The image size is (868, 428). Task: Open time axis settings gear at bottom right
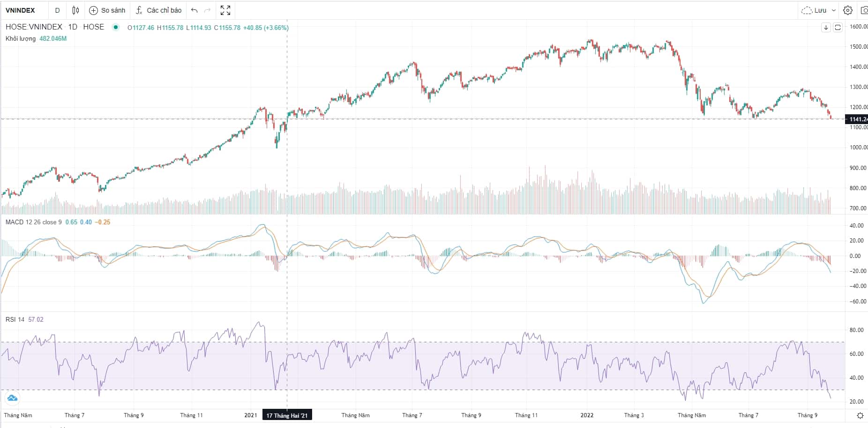tap(860, 415)
